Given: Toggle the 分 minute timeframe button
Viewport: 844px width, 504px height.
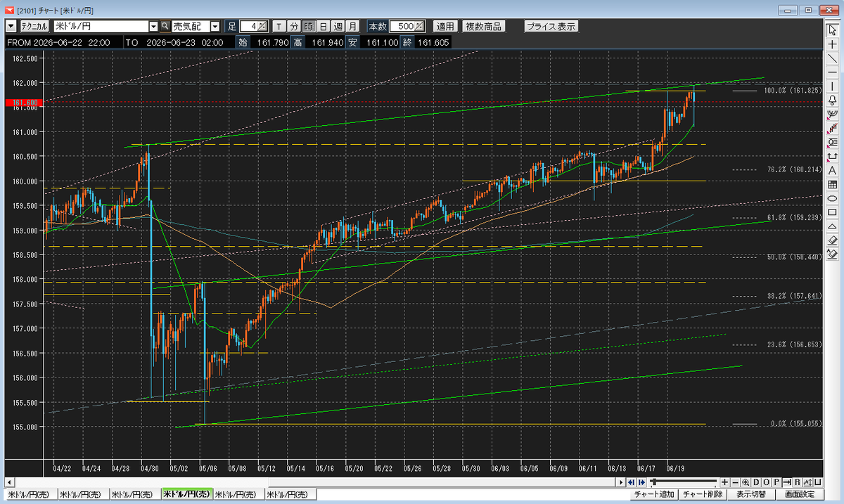Looking at the screenshot, I should pos(293,26).
